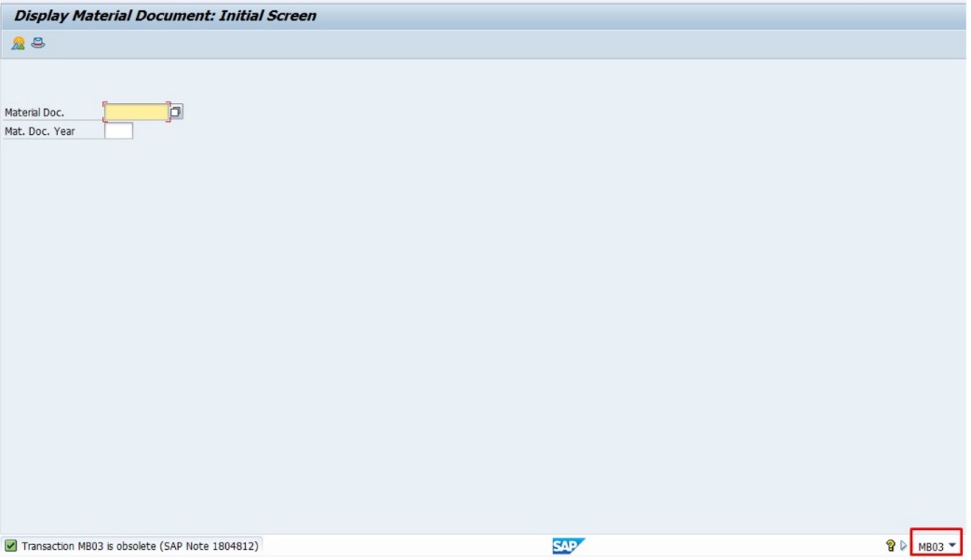Click the Overview mountain icon in the toolbar
The image size is (971, 560).
pos(18,43)
